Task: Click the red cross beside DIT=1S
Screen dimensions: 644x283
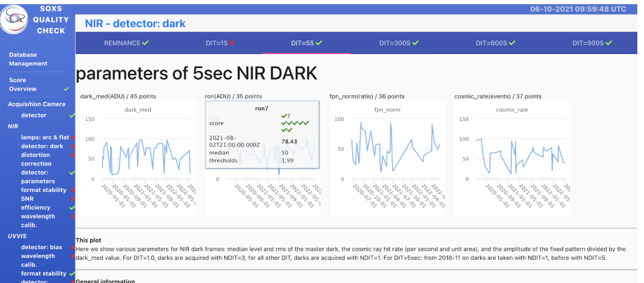Action: pos(232,43)
